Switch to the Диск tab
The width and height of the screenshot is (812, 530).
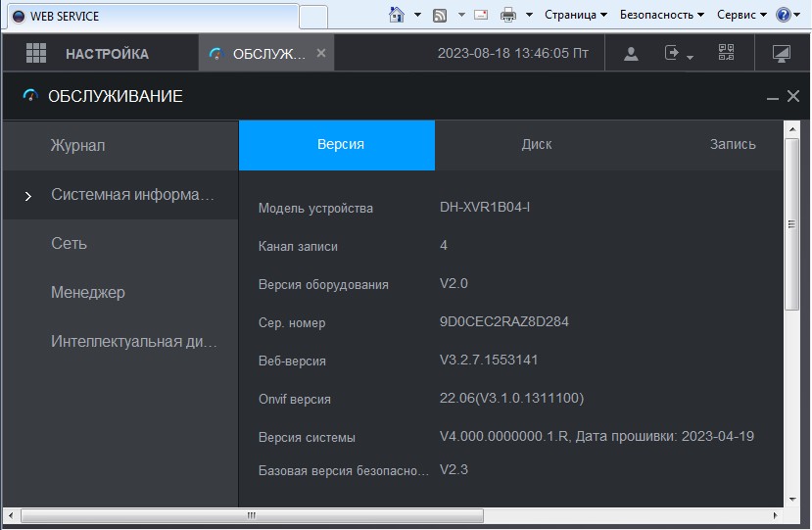point(536,144)
